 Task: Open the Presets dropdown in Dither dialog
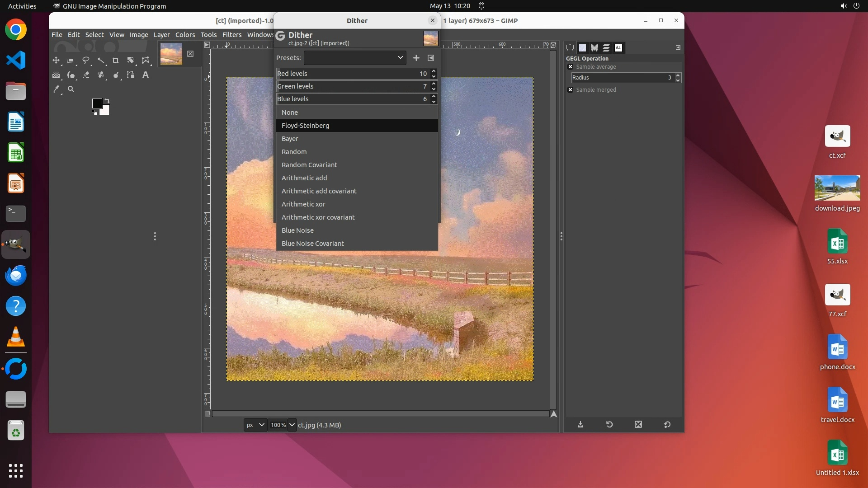coord(355,58)
